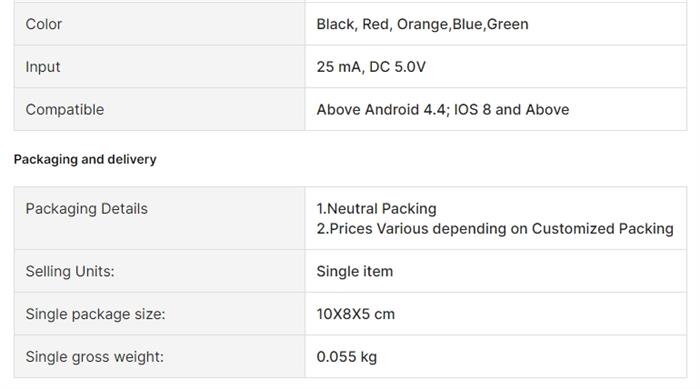Click the word Green in color list
The height and width of the screenshot is (389, 700).
coord(508,24)
